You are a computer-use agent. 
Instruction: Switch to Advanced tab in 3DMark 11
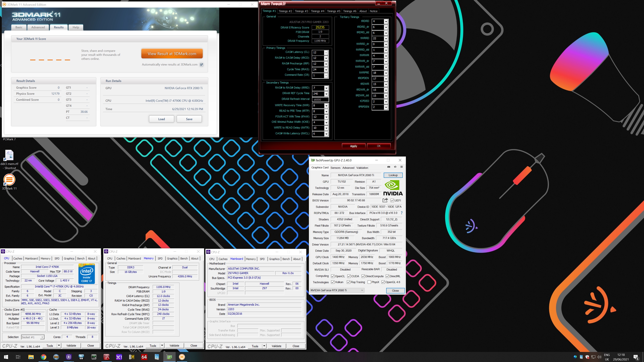point(38,27)
